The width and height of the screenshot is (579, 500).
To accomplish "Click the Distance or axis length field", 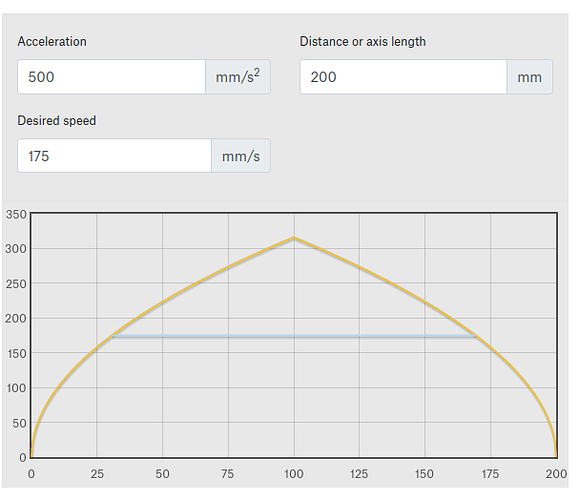I will (403, 77).
